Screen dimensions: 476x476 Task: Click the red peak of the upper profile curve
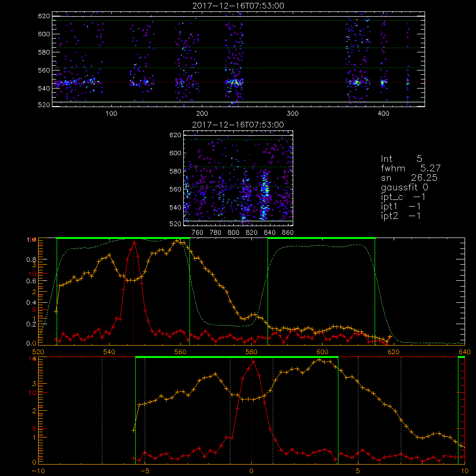134,242
